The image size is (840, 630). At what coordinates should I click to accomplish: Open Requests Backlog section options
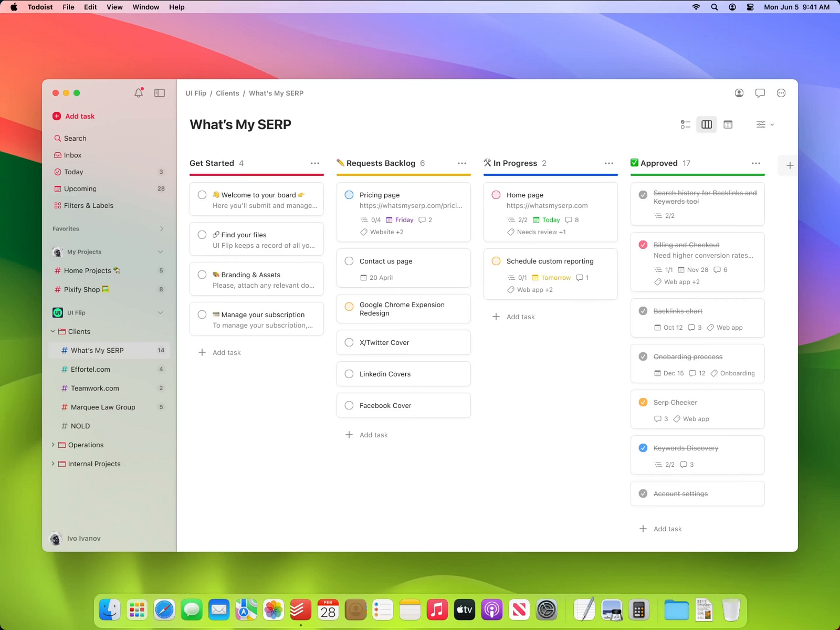(462, 163)
